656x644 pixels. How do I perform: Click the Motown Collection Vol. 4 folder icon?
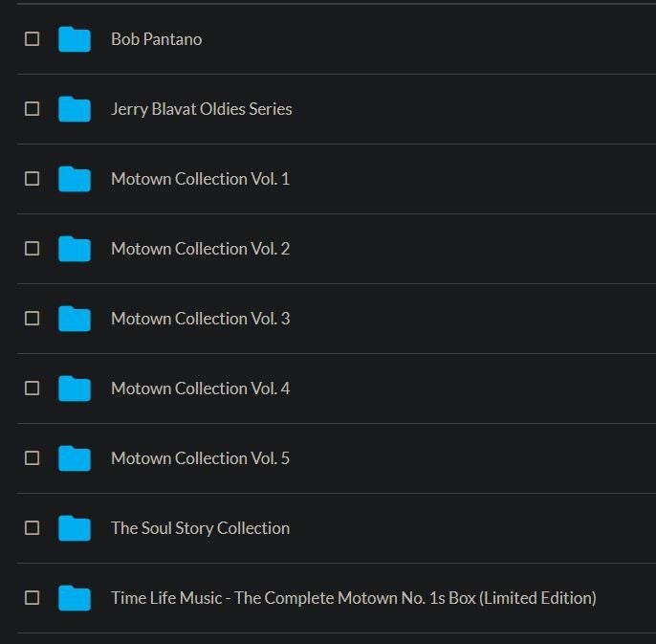pyautogui.click(x=74, y=389)
